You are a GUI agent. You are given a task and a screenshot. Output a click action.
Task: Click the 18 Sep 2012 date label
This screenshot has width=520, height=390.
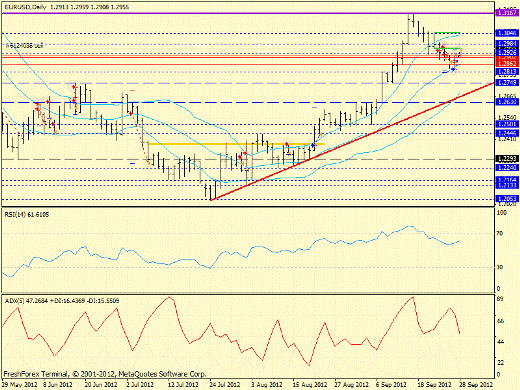pyautogui.click(x=435, y=384)
